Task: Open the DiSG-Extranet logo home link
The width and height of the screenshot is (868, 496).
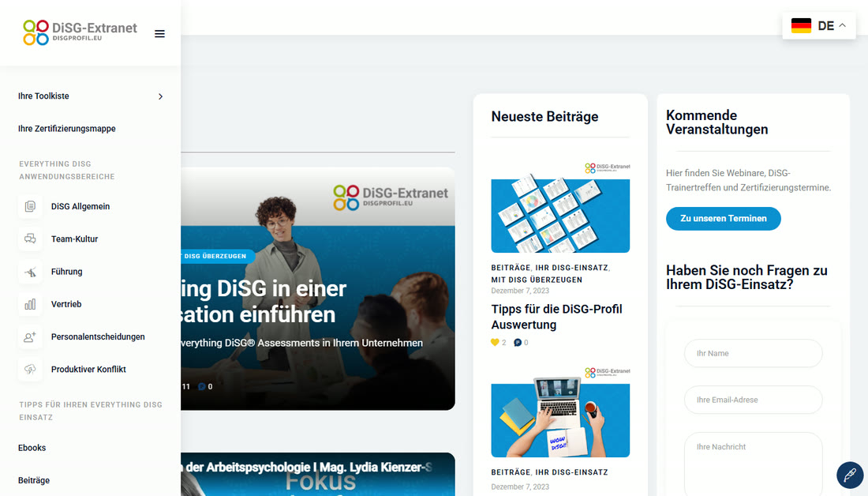Action: coord(80,32)
